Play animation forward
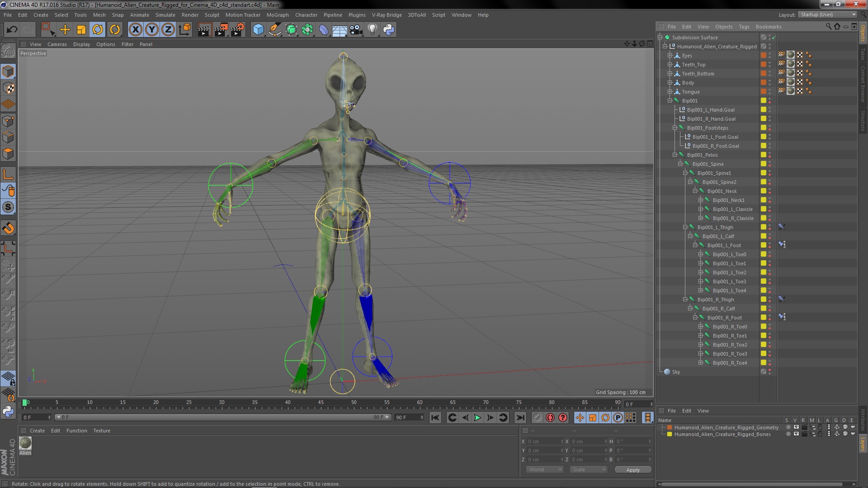 [477, 418]
